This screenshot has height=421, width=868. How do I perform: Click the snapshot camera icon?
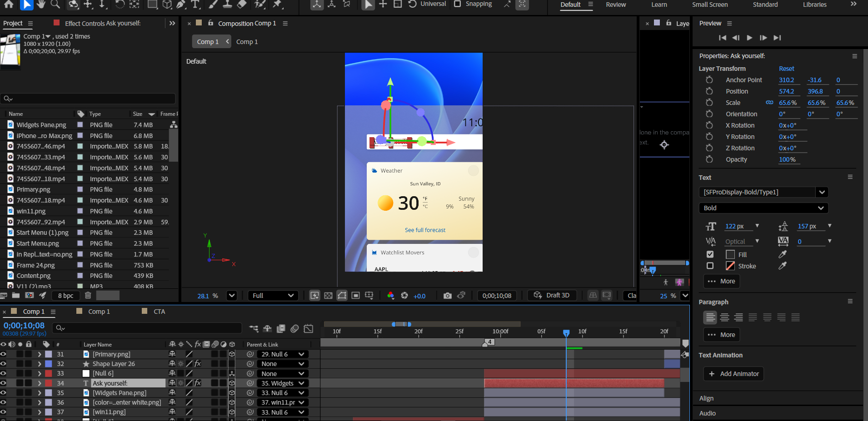pyautogui.click(x=447, y=296)
